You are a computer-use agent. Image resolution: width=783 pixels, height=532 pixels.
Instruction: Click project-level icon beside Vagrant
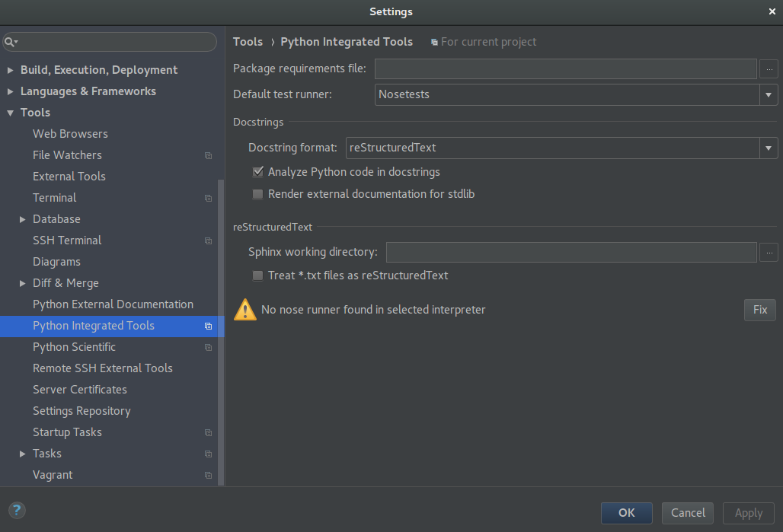click(208, 475)
